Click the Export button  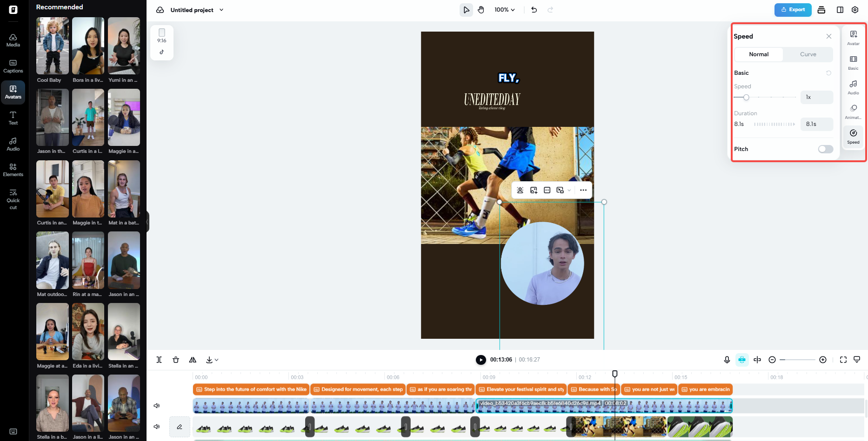[x=793, y=10]
